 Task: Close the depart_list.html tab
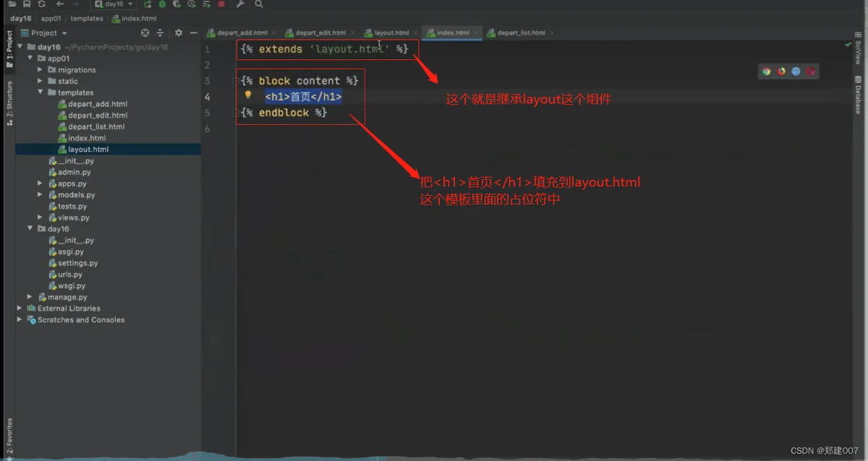[552, 33]
